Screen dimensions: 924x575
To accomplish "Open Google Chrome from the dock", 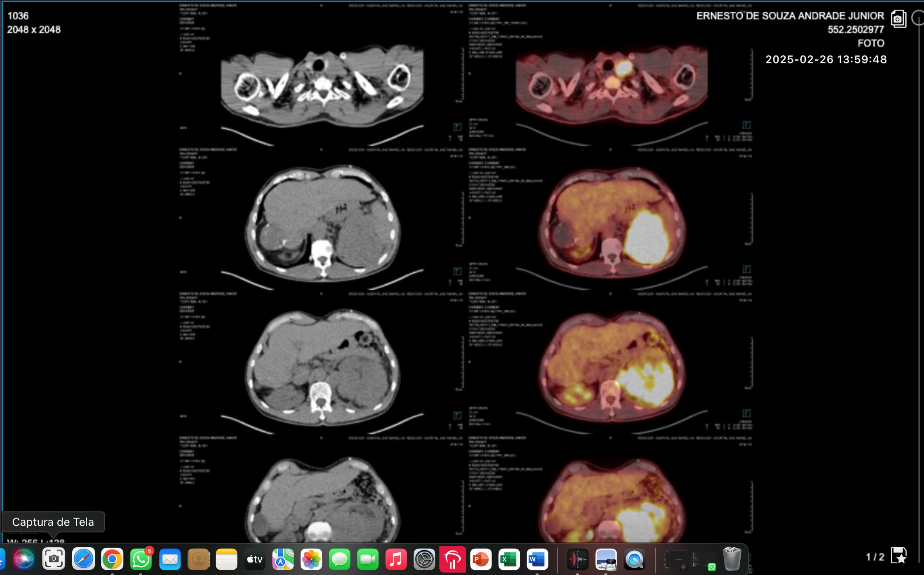I will pyautogui.click(x=112, y=559).
